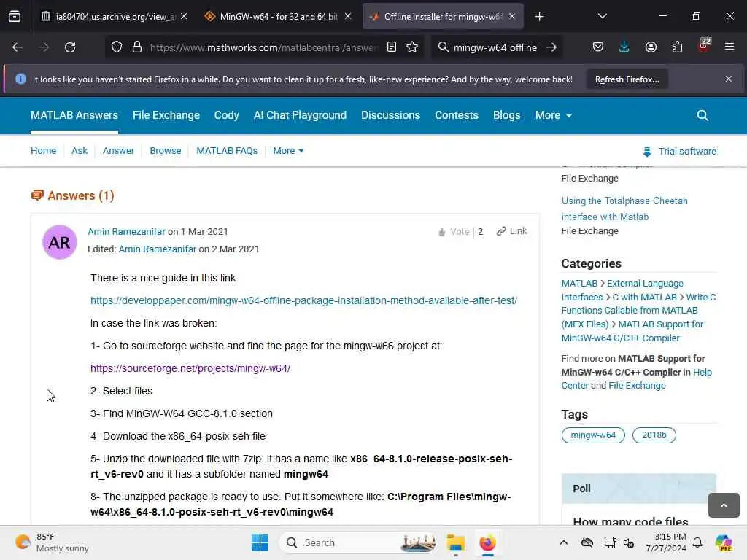
Task: Open Firefox hamburger application menu
Action: tap(729, 47)
